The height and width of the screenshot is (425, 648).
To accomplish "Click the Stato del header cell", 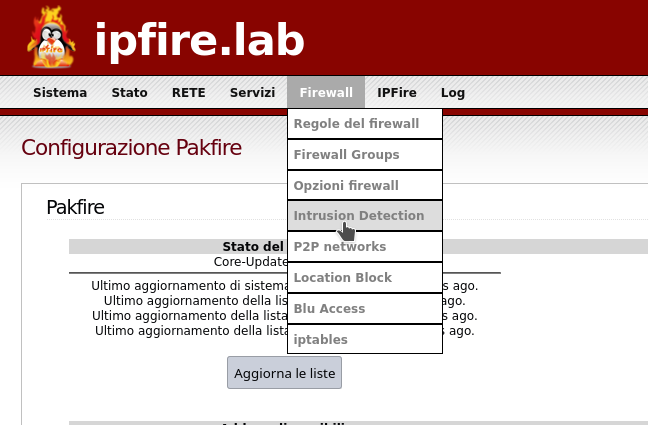I will pos(253,246).
